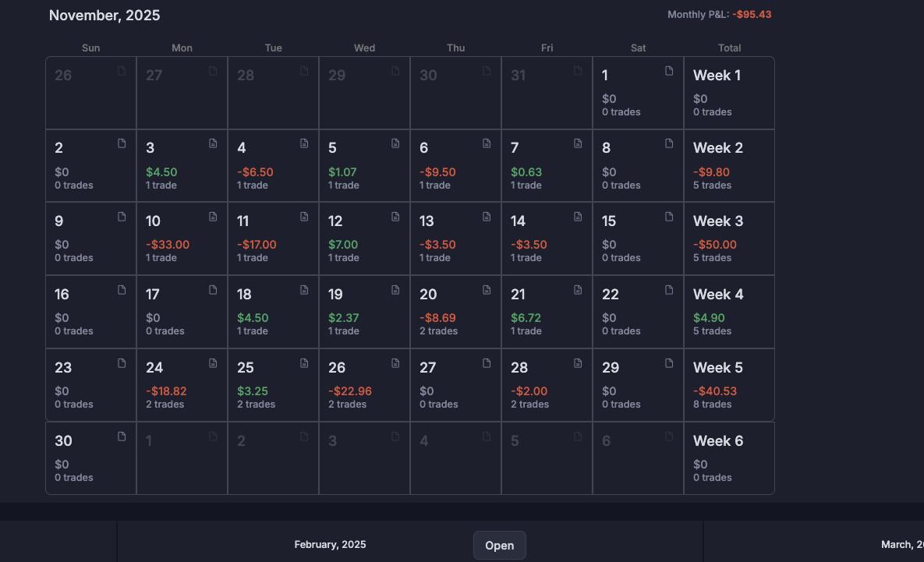
Task: Open the Week 3 total cell
Action: pos(729,239)
